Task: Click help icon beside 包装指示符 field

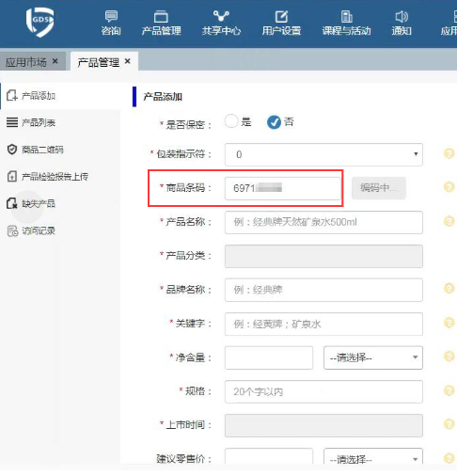Action: point(449,153)
